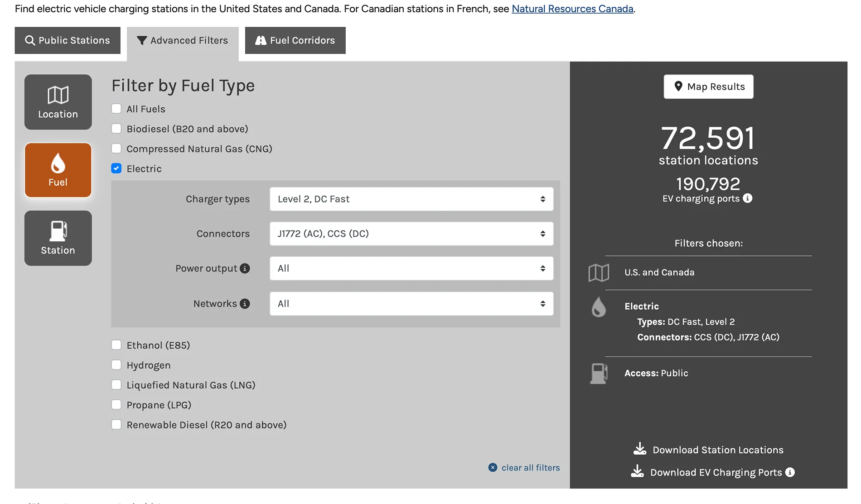Click the Map Results button

[708, 86]
